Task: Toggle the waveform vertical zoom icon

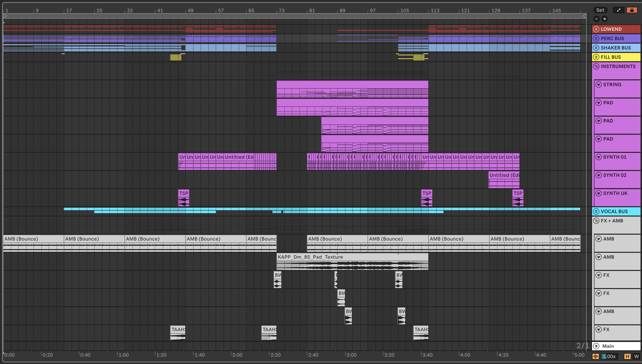Action: pyautogui.click(x=596, y=356)
